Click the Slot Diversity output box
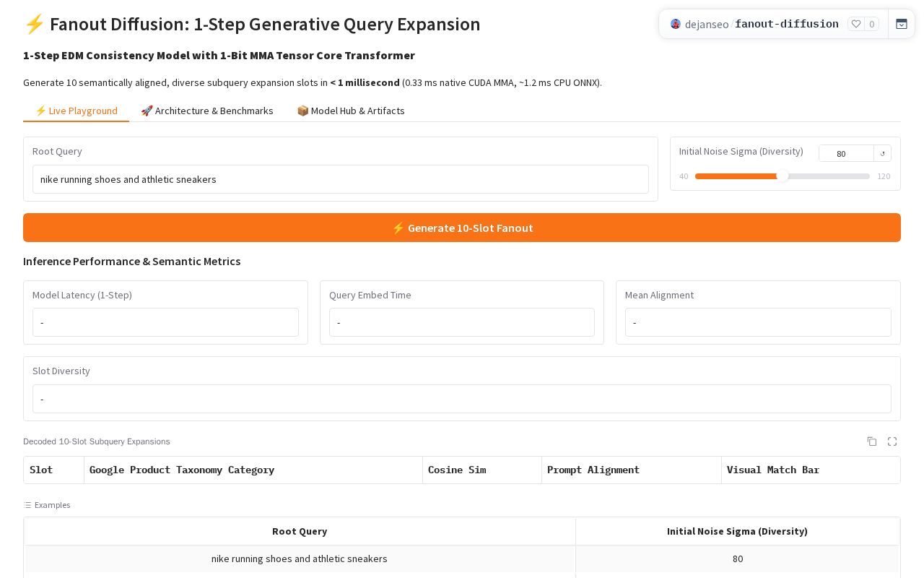Image resolution: width=924 pixels, height=578 pixels. click(462, 399)
